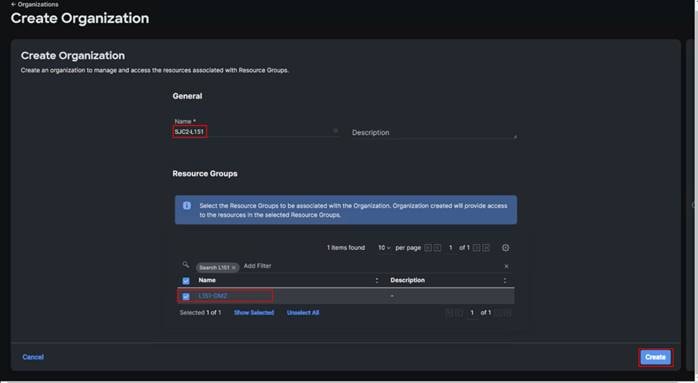Image resolution: width=698 pixels, height=383 pixels.
Task: Remove the Search L151 filter chip
Action: click(234, 267)
